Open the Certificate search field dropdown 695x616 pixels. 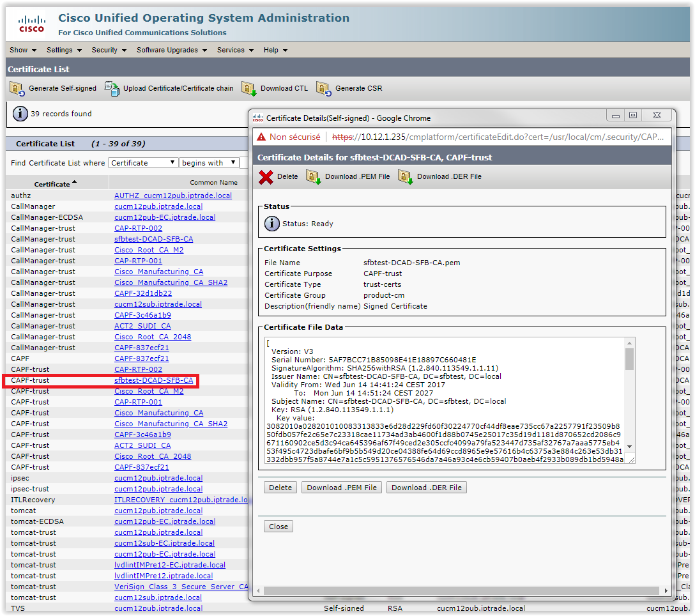143,163
